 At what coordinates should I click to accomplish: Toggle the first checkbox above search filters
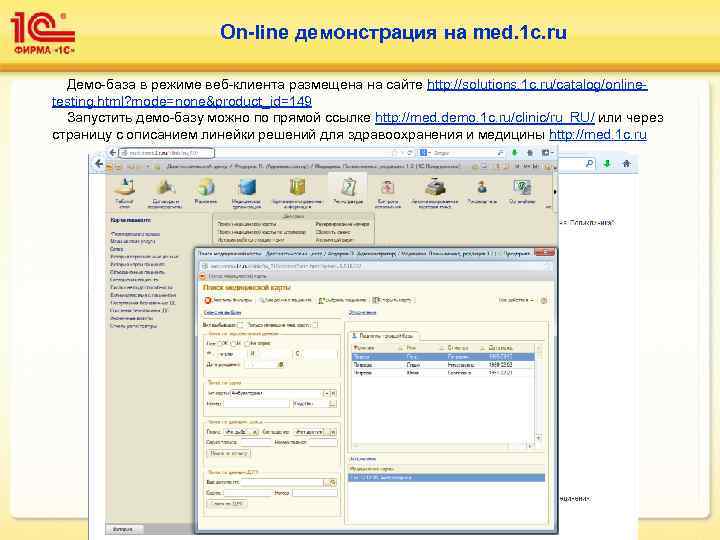pyautogui.click(x=240, y=325)
